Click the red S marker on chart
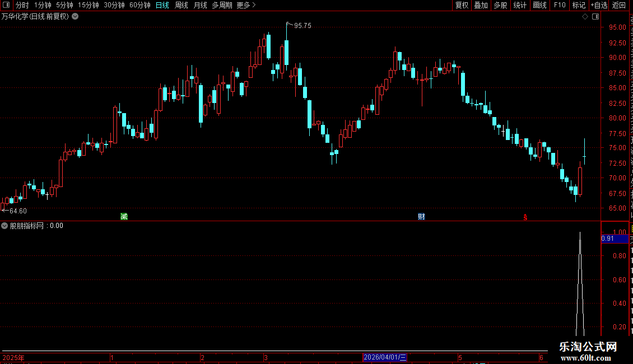 tap(525, 217)
